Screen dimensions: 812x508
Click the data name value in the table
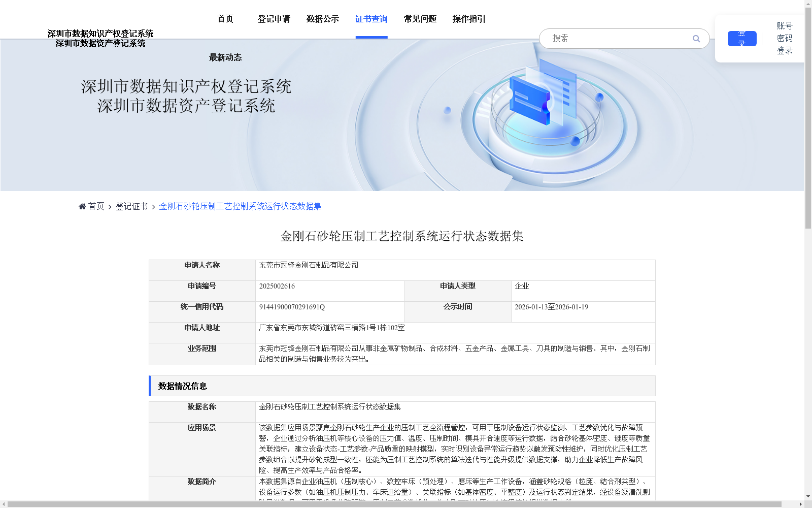click(330, 407)
